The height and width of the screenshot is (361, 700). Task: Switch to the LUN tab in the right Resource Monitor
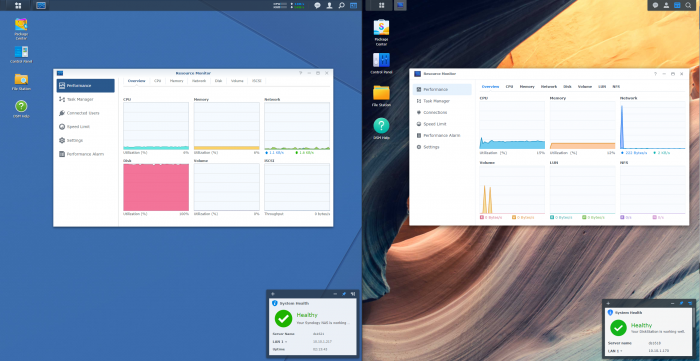pos(602,87)
